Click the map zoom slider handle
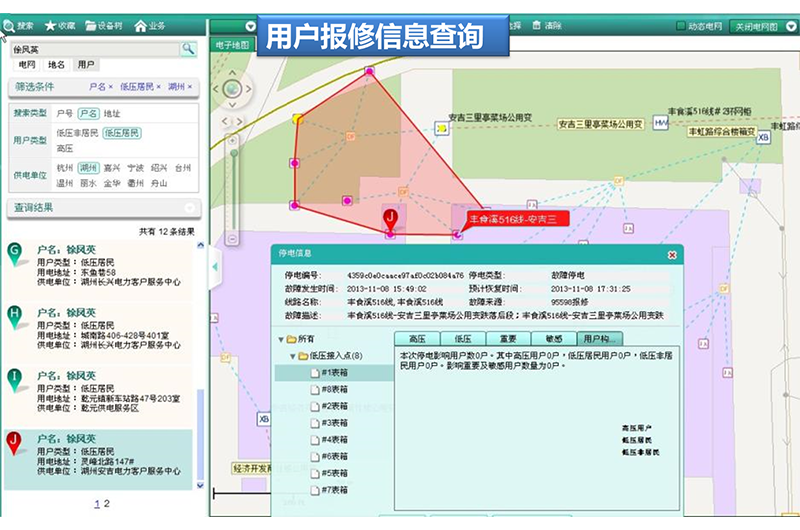The height and width of the screenshot is (530, 800). point(233,153)
